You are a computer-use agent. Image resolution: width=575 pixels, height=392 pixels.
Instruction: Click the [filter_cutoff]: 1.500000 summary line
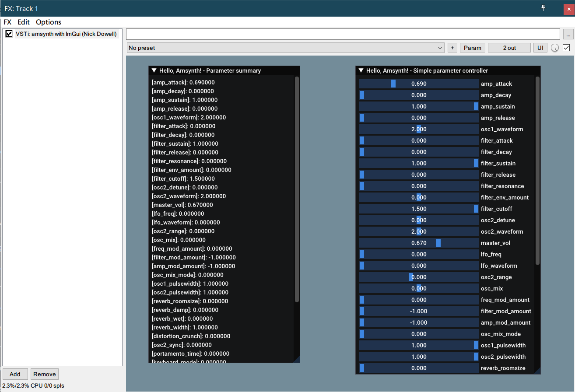tap(183, 178)
